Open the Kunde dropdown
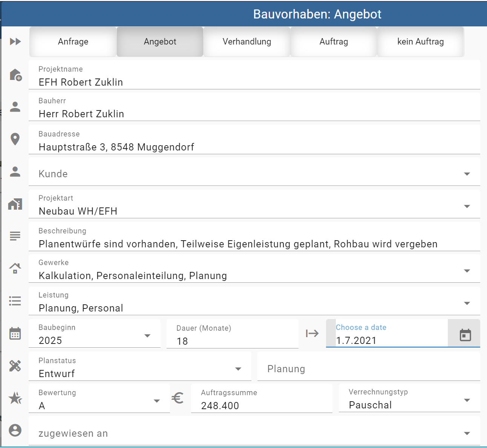 coord(467,174)
